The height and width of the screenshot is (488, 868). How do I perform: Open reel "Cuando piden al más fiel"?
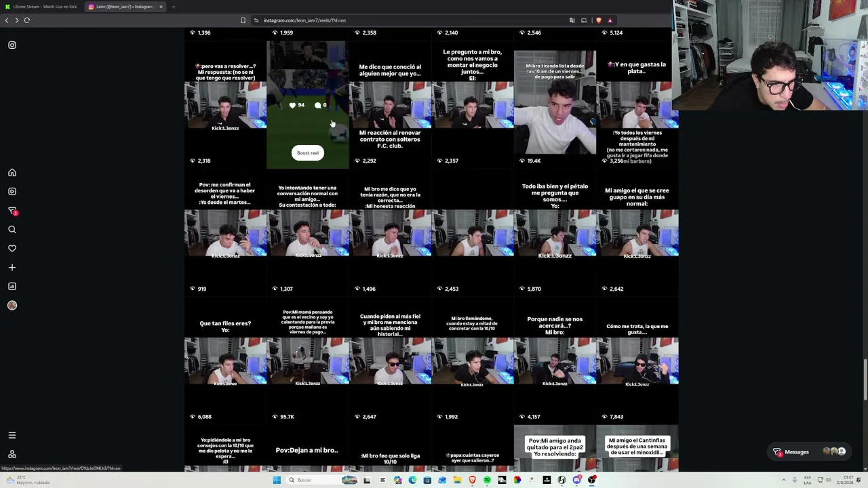point(390,360)
